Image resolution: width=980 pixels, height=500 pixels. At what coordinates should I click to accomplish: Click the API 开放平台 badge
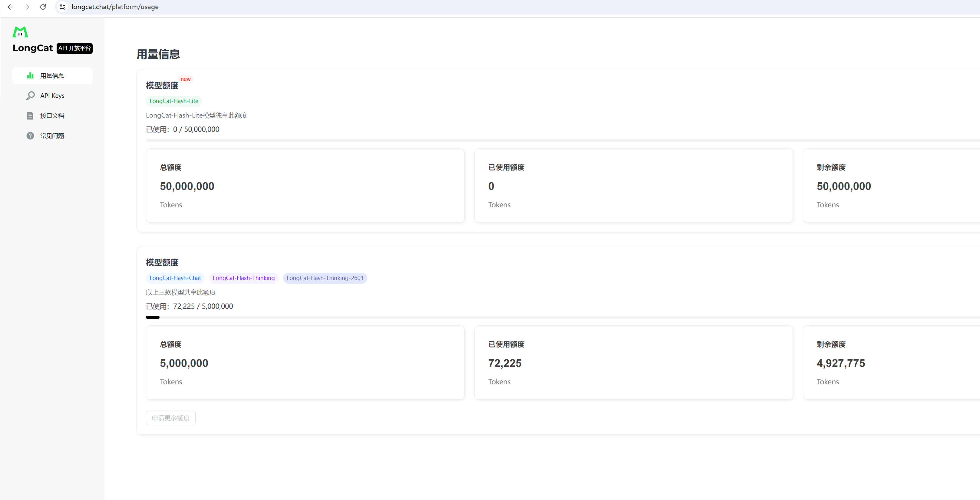click(x=74, y=48)
